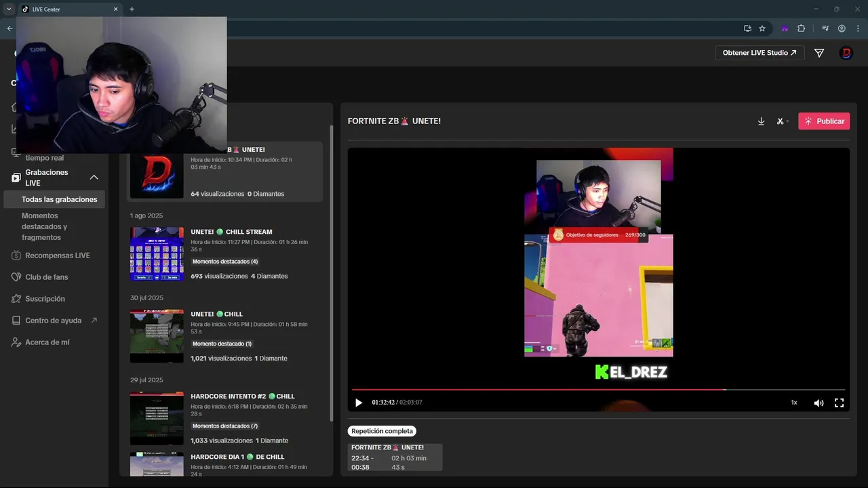Download the FORTNITE ZB recording
The width and height of the screenshot is (868, 488).
pyautogui.click(x=761, y=121)
